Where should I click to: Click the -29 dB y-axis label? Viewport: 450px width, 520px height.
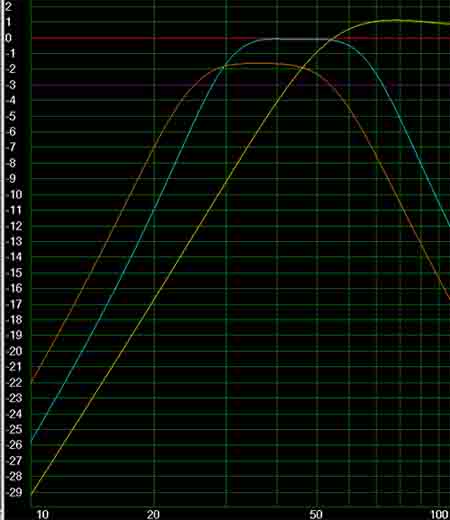tap(14, 492)
